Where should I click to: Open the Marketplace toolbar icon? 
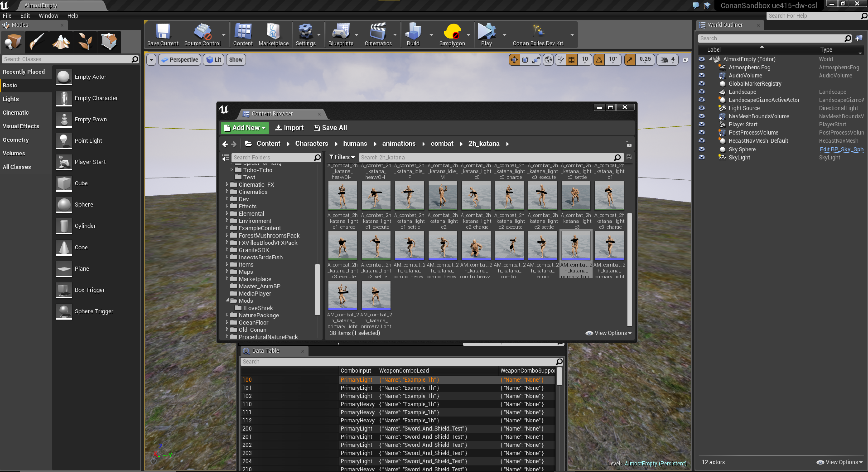click(x=273, y=34)
